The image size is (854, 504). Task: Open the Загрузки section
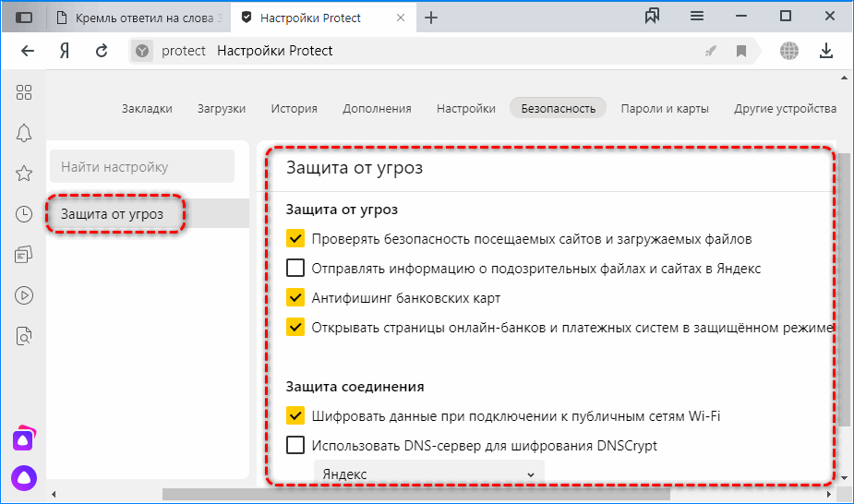coord(222,108)
